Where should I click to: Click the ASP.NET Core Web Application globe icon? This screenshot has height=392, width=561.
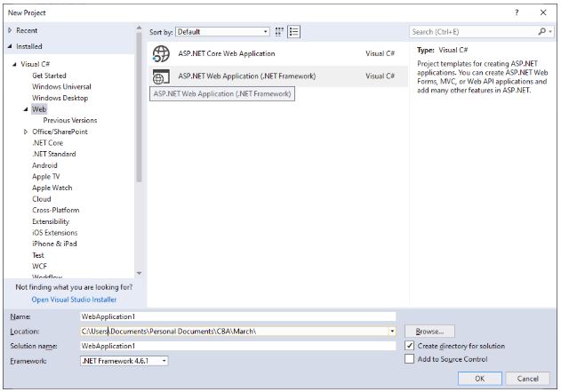tap(161, 54)
